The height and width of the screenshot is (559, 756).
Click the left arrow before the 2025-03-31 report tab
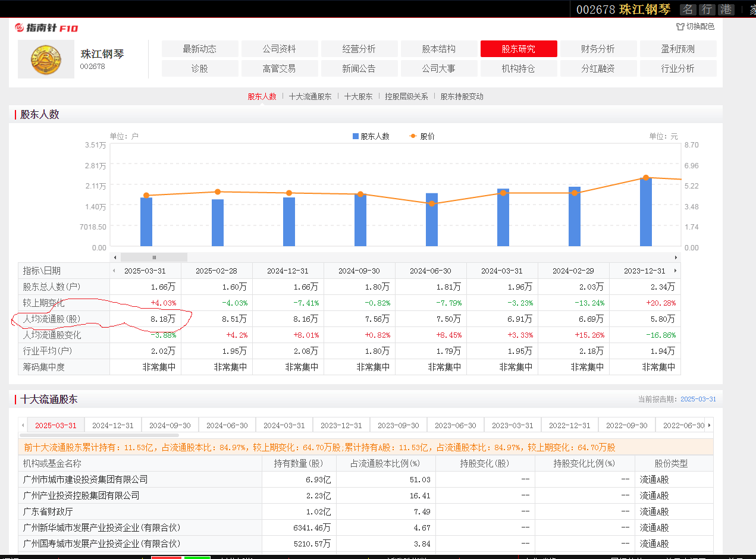pyautogui.click(x=23, y=425)
